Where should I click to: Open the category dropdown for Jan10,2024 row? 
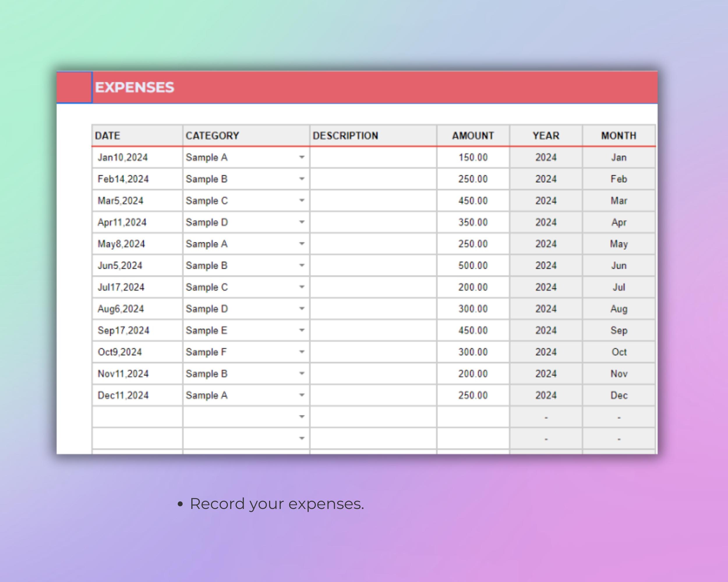tap(301, 157)
